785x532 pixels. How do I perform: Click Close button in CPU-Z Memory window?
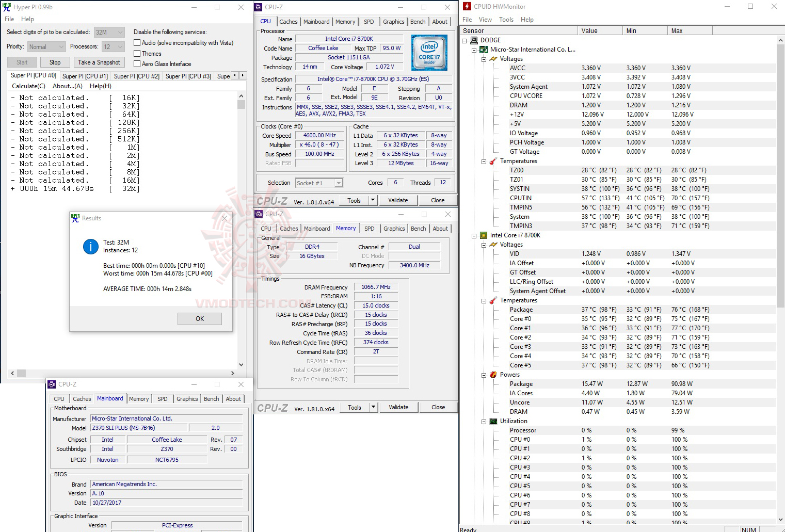tap(438, 407)
